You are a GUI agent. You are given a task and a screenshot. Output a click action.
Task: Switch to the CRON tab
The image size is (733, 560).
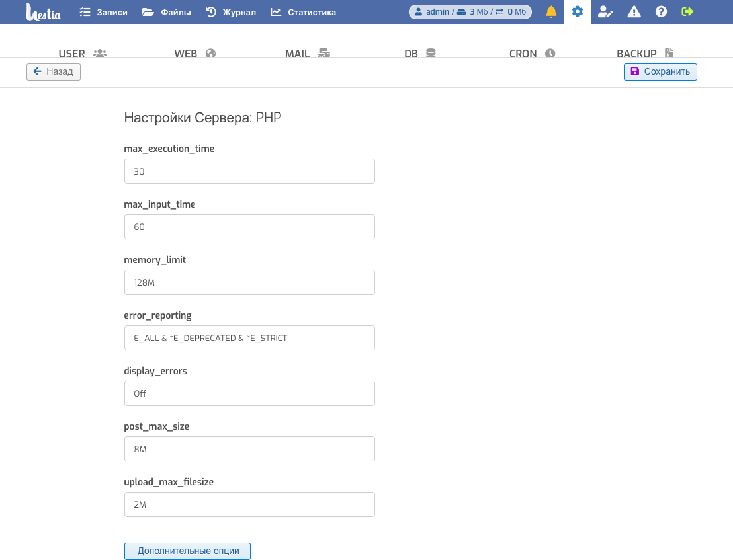[x=532, y=53]
